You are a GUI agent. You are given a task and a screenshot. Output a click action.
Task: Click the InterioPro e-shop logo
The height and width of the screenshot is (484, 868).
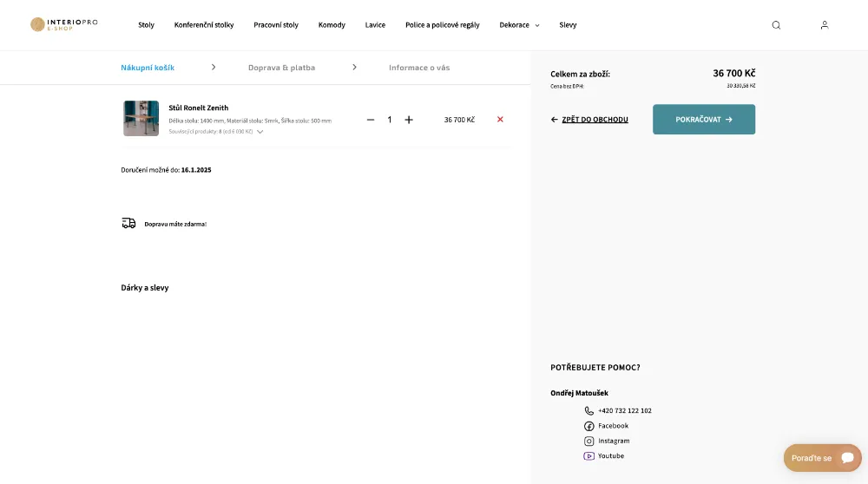click(x=63, y=24)
